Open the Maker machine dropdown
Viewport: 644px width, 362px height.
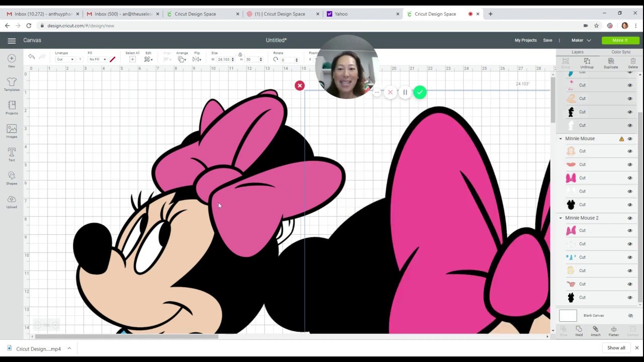pyautogui.click(x=581, y=40)
